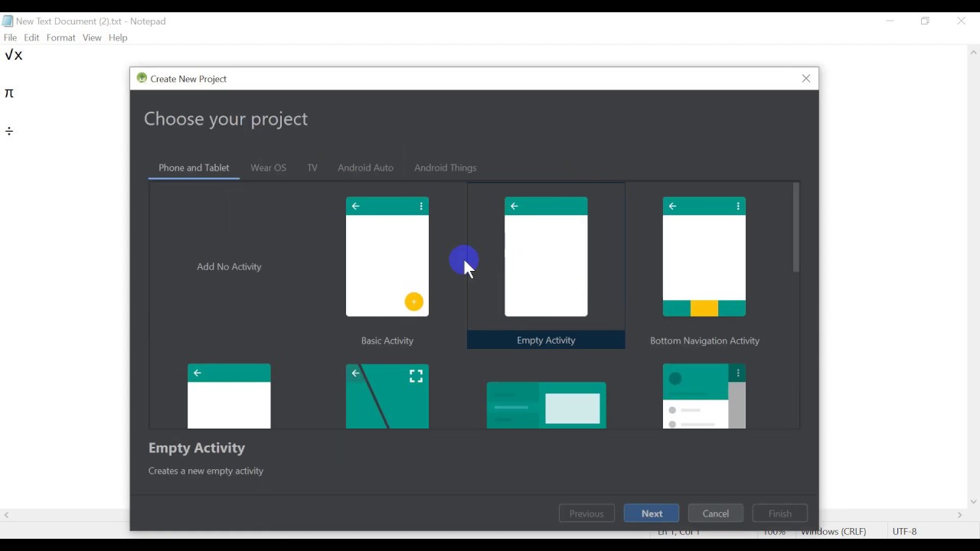Image resolution: width=980 pixels, height=551 pixels.
Task: Switch to the Phone and Tablet tab
Action: (194, 168)
